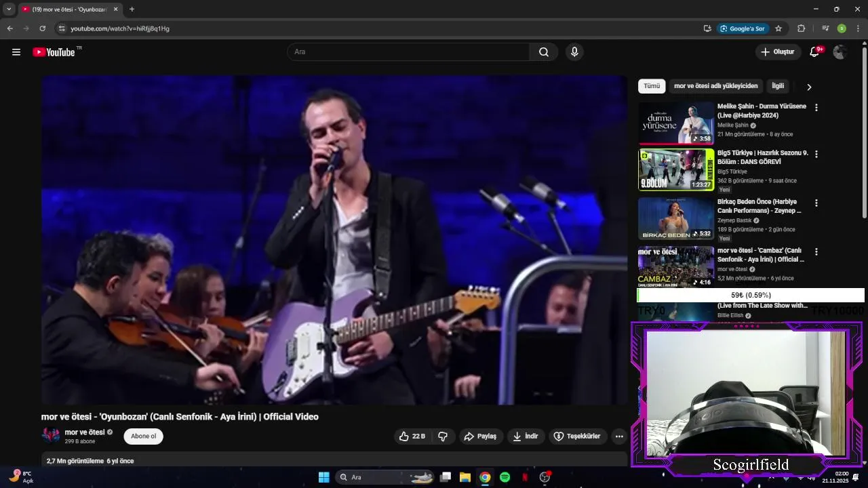The image size is (868, 488).
Task: Open Spotify from the taskbar
Action: click(505, 477)
